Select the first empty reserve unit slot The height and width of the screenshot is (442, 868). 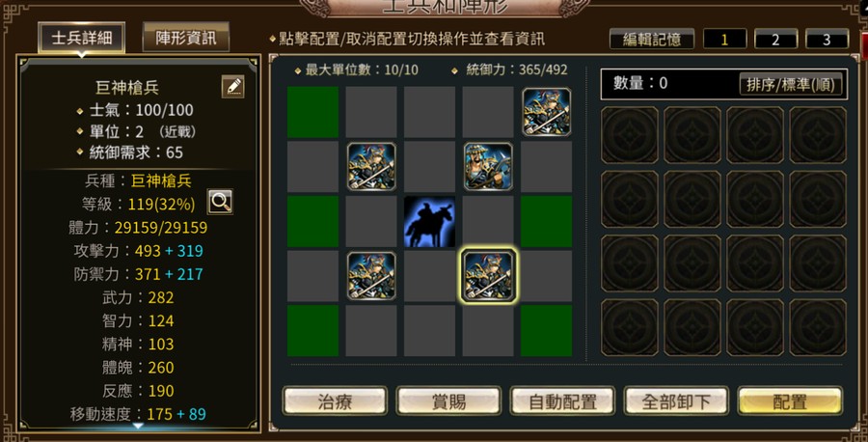[x=630, y=134]
